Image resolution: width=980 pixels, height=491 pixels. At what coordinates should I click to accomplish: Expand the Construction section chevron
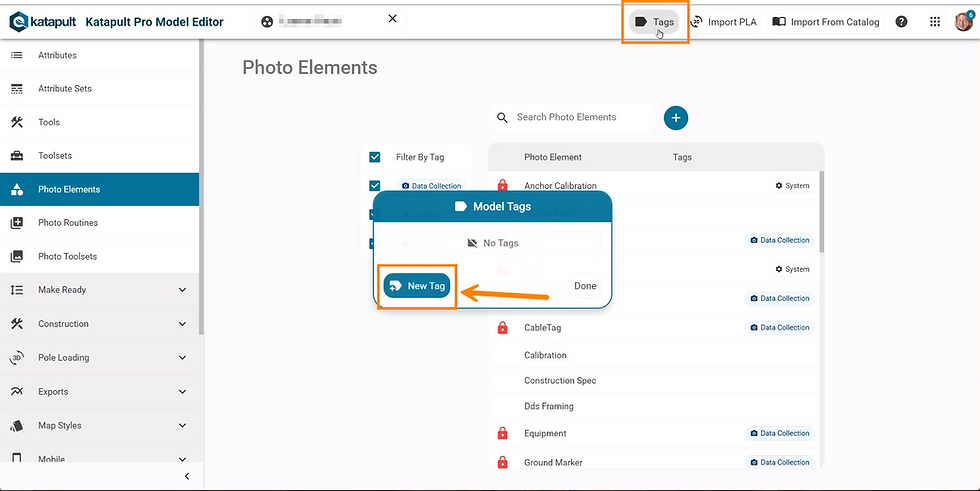pyautogui.click(x=182, y=324)
